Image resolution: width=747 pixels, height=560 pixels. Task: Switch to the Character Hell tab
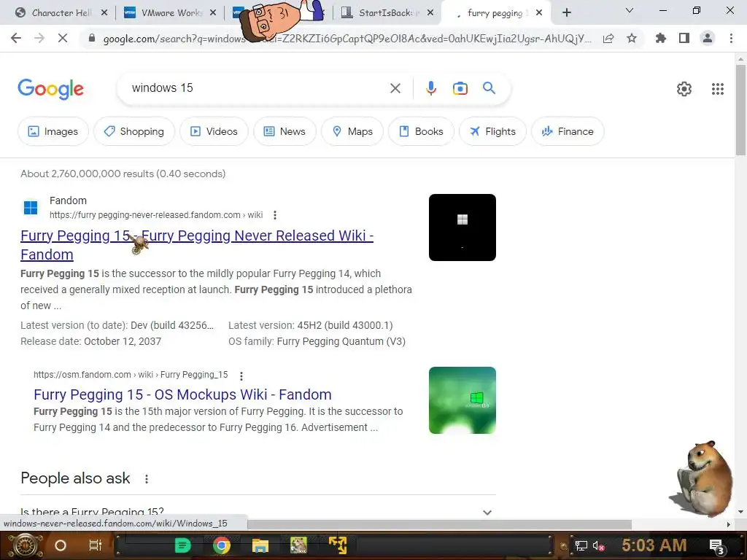tap(61, 13)
